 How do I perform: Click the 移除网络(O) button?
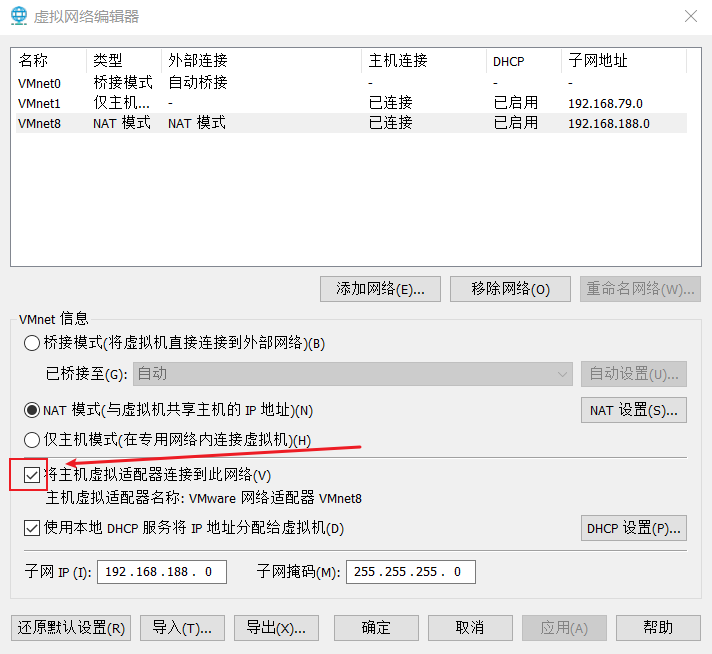[510, 289]
